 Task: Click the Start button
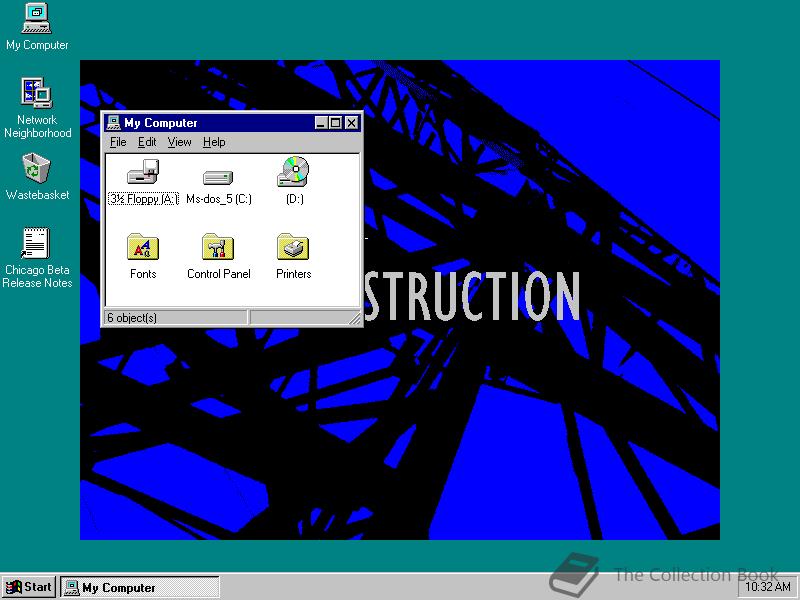point(29,587)
